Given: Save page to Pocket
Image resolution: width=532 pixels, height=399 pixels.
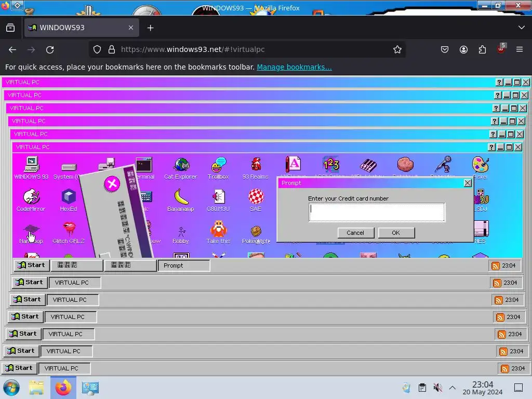Looking at the screenshot, I should (445, 49).
